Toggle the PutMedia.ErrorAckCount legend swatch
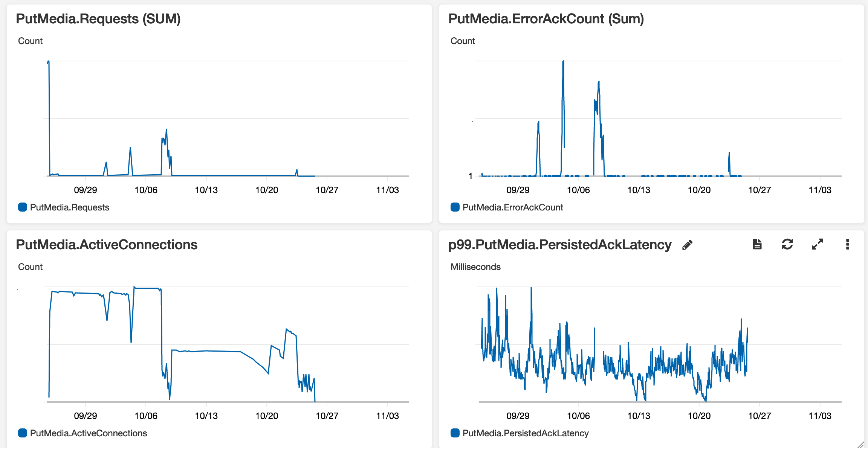868x451 pixels. click(x=455, y=207)
